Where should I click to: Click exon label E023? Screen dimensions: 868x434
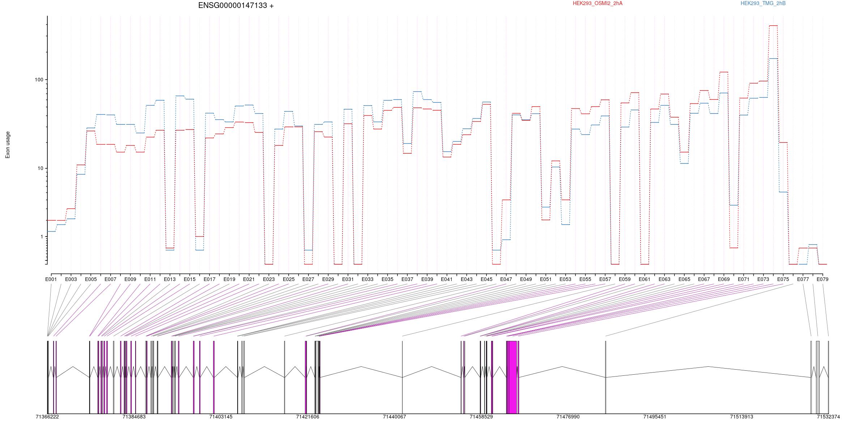(x=269, y=279)
